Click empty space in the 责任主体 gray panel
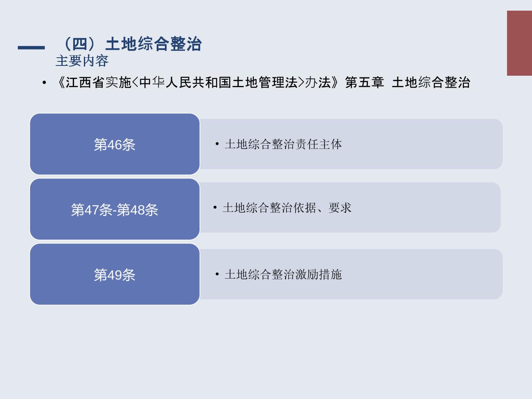Image resolution: width=532 pixels, height=399 pixels. [422, 144]
